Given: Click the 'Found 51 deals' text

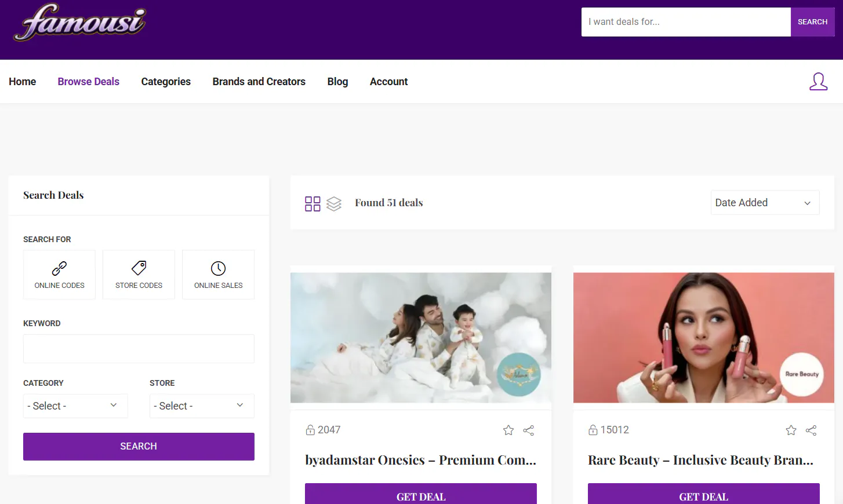Looking at the screenshot, I should (x=389, y=203).
